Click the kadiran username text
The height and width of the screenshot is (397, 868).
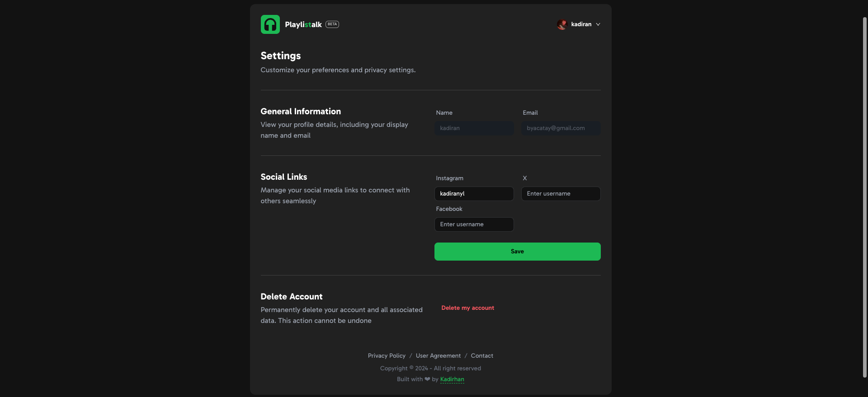tap(581, 24)
